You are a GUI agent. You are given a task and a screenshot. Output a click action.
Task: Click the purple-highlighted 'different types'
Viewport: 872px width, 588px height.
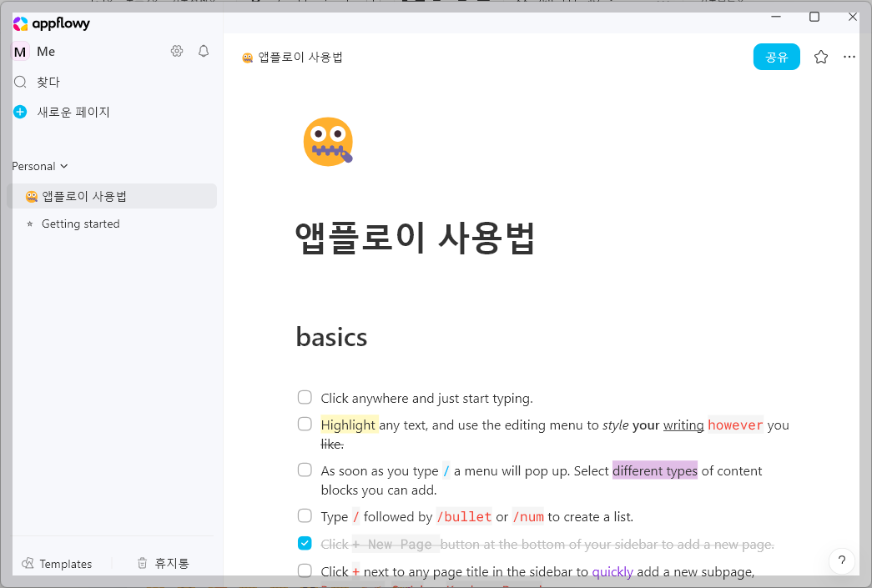tap(654, 470)
